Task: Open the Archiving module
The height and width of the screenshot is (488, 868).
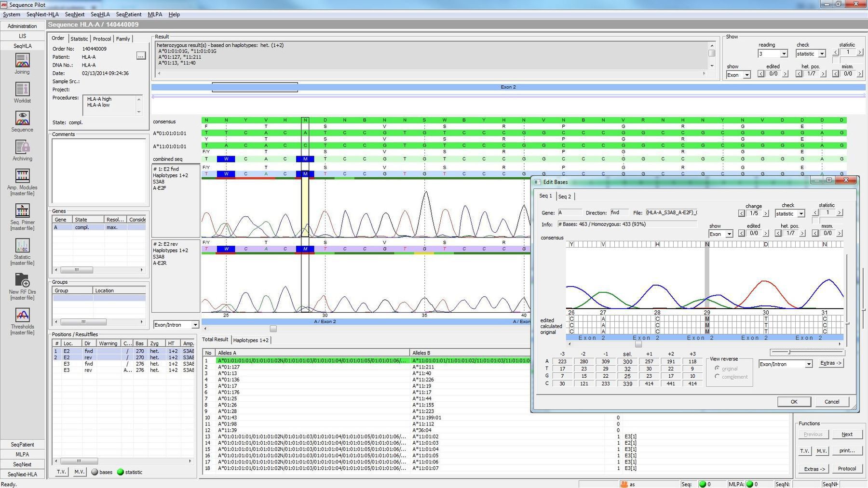Action: (x=22, y=148)
